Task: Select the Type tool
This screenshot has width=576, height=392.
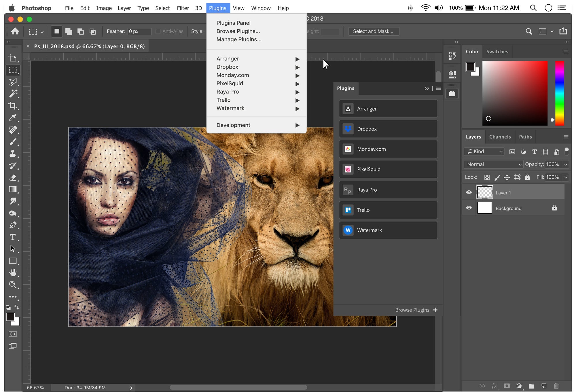Action: point(12,237)
